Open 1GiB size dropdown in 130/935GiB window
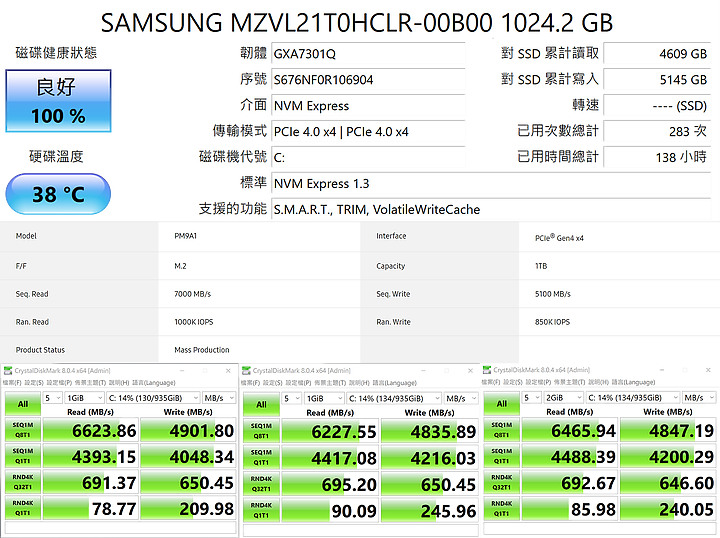This screenshot has height=538, width=720. coord(84,398)
